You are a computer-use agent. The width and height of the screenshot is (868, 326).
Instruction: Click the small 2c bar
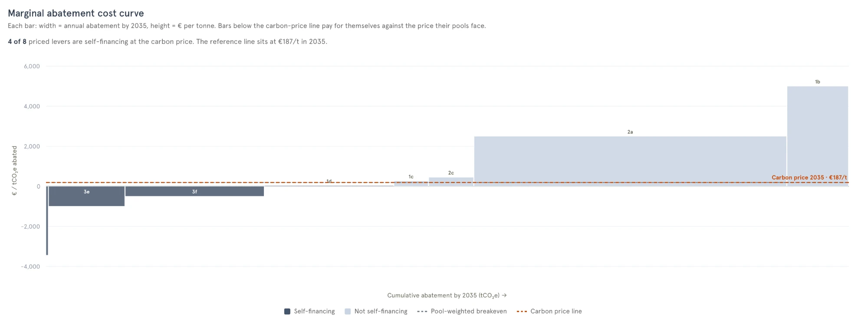(451, 182)
